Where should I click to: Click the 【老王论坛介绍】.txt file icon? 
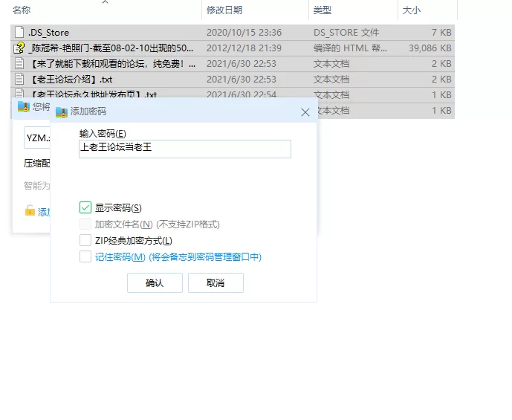(19, 80)
